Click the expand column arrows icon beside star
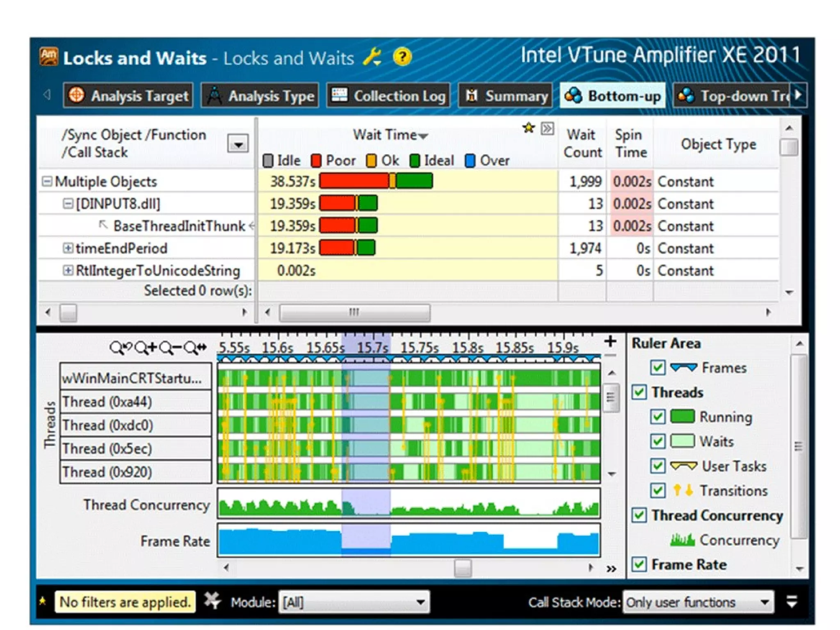 tap(547, 129)
